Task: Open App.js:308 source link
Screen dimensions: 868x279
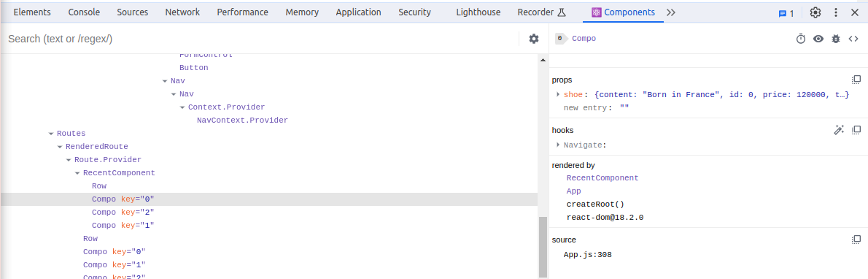Action: (587, 255)
